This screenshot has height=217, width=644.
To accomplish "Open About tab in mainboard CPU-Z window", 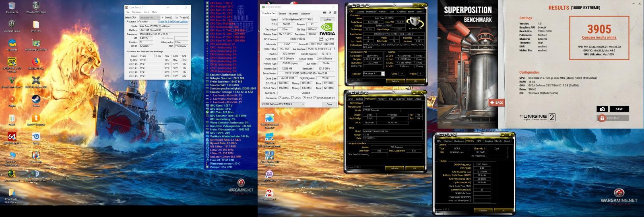I will pyautogui.click(x=418, y=98).
